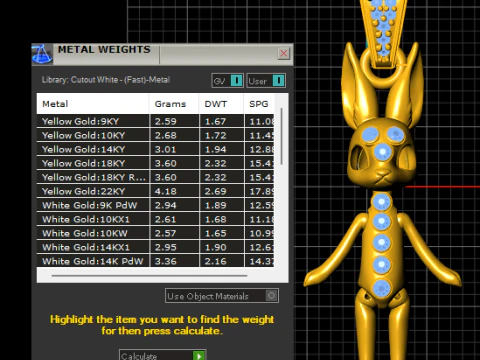This screenshot has width=480, height=360.
Task: Sort by the SPG column header
Action: 259,104
